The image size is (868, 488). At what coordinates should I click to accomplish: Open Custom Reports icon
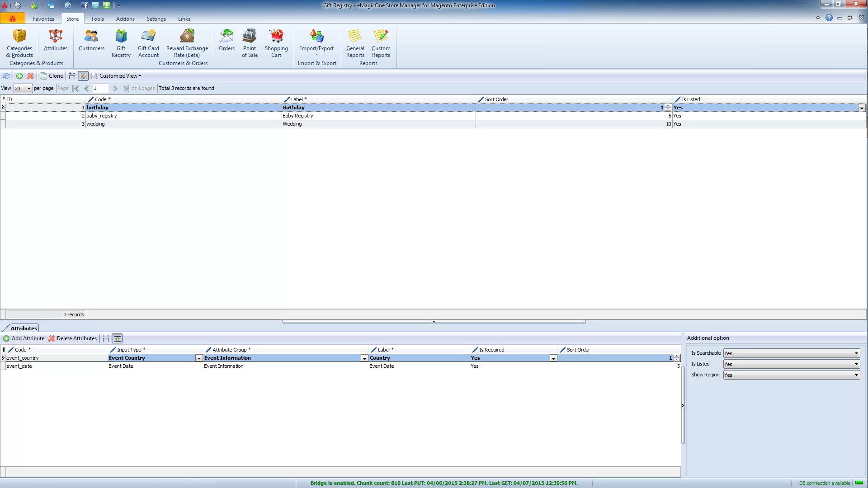click(x=381, y=43)
